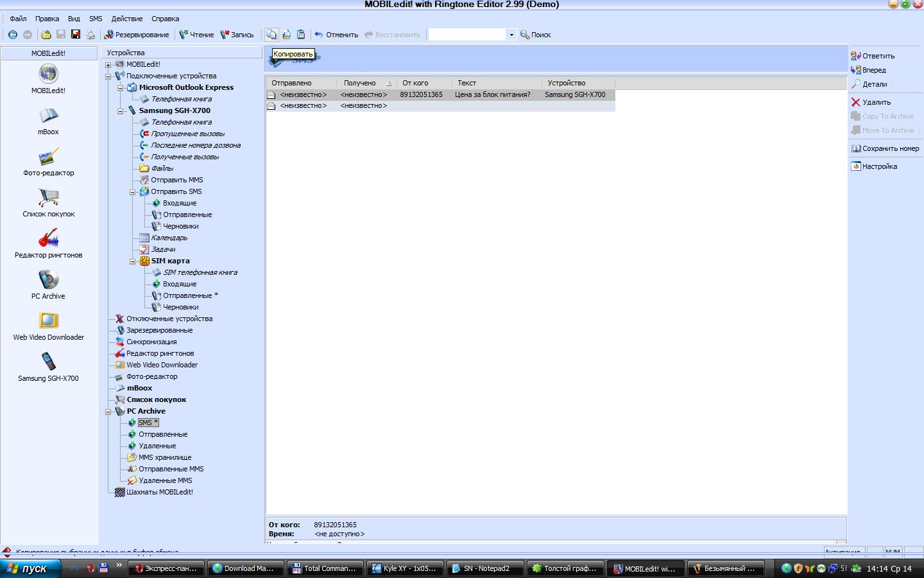Click the MOBILedit! sidebar panel header
Viewport: 924px width, 578px height.
[x=49, y=53]
